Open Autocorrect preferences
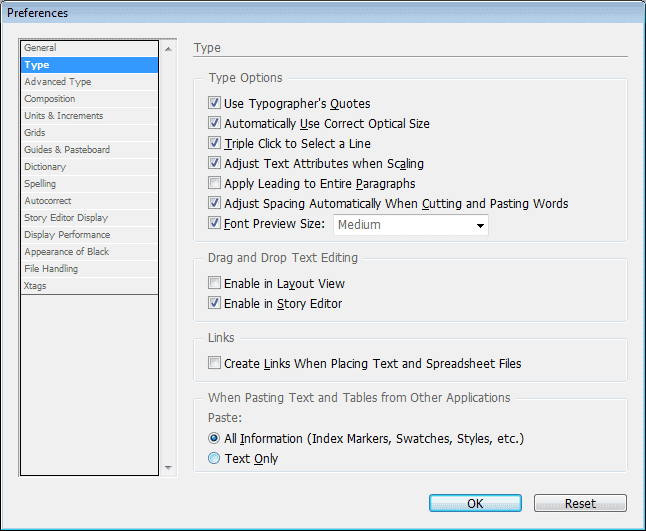 point(89,201)
